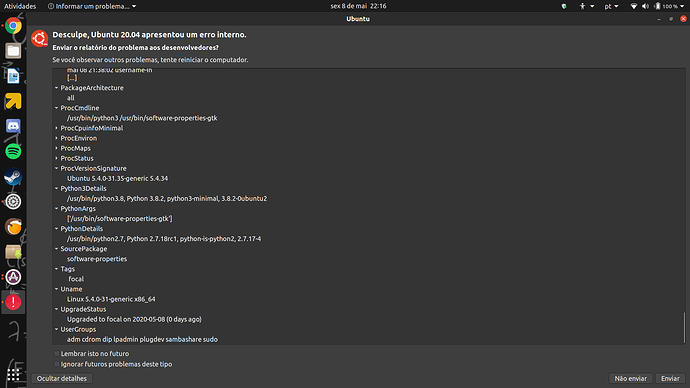Select the 'all' architecture value
The height and width of the screenshot is (388, 690).
[x=70, y=98]
